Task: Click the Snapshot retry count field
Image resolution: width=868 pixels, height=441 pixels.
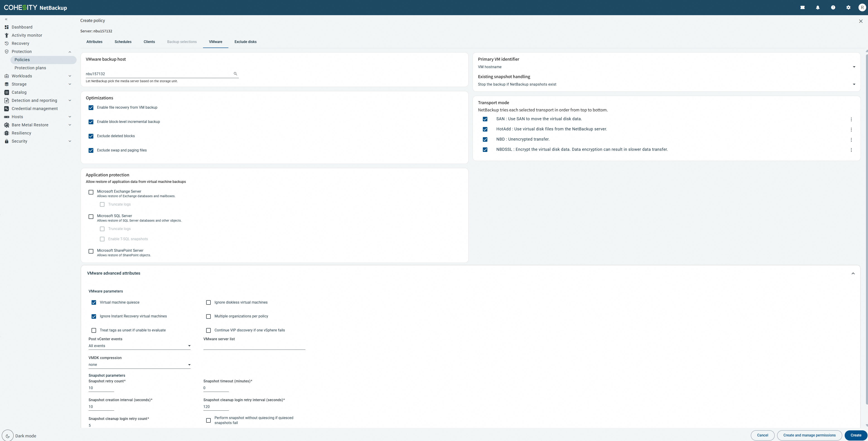Action: [102, 388]
